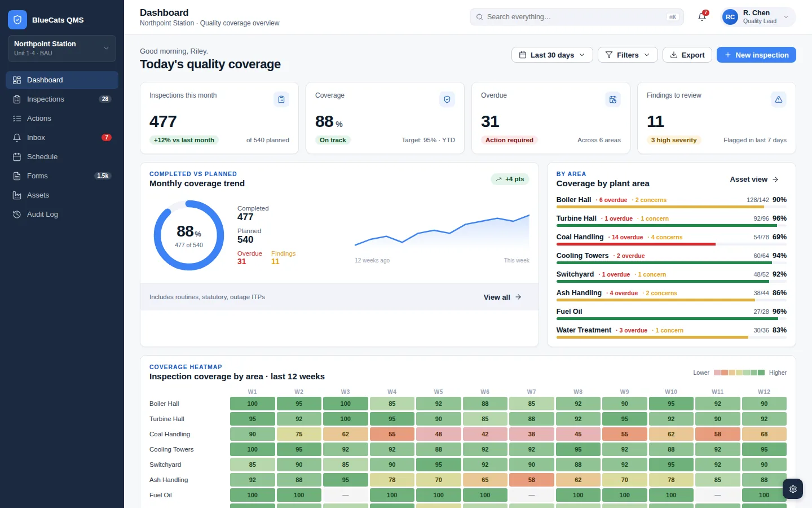Follow the Asset view link
Viewport: 812px width, 508px height.
754,179
